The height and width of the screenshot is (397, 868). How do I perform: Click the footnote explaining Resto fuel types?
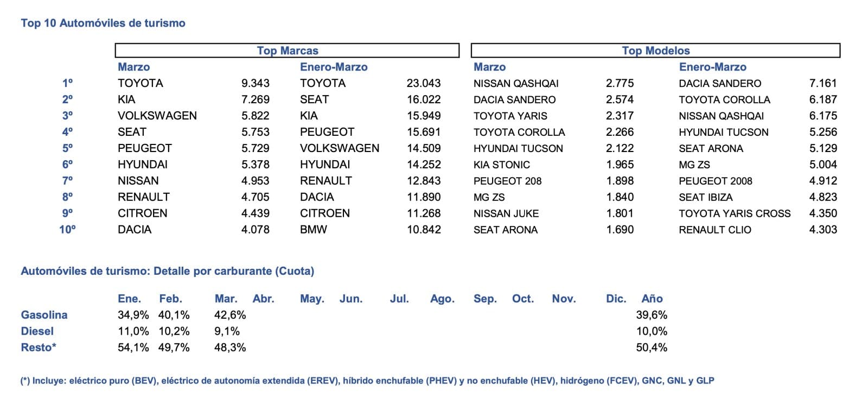(x=367, y=381)
